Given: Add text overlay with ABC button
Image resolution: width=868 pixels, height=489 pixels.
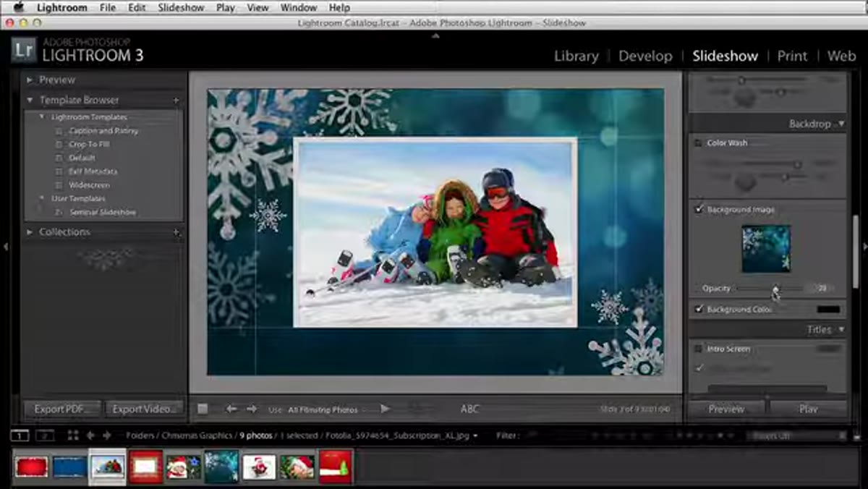Looking at the screenshot, I should [470, 409].
